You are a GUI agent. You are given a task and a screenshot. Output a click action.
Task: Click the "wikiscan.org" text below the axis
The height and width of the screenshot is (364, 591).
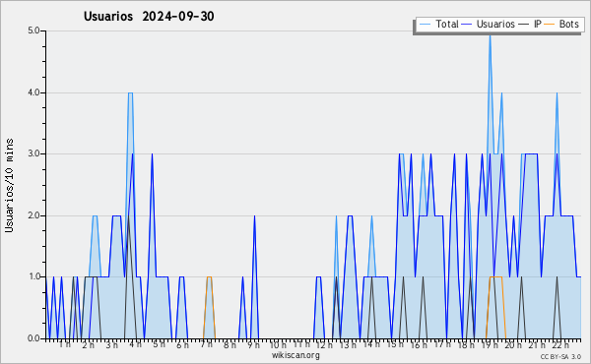(x=295, y=355)
